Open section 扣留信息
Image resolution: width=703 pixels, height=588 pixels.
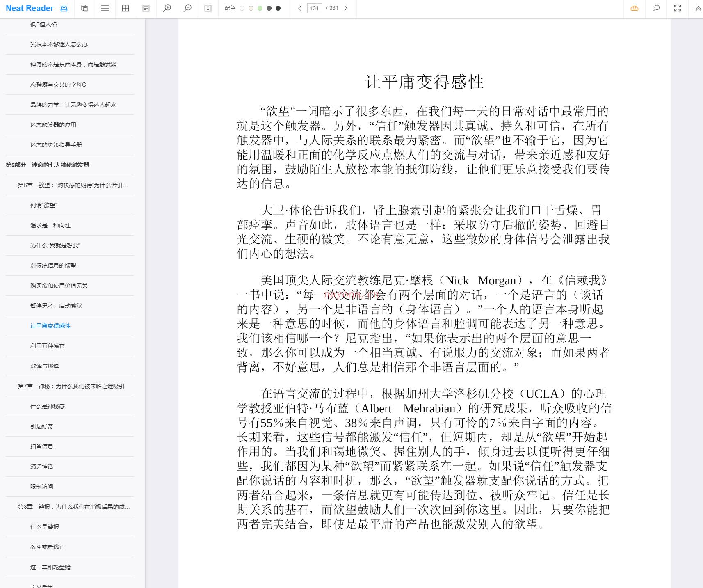click(x=41, y=446)
